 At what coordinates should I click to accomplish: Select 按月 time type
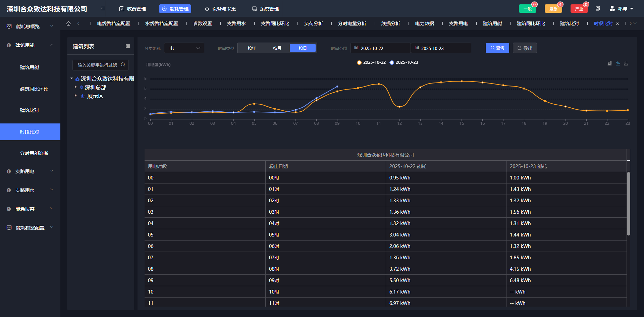click(x=277, y=48)
